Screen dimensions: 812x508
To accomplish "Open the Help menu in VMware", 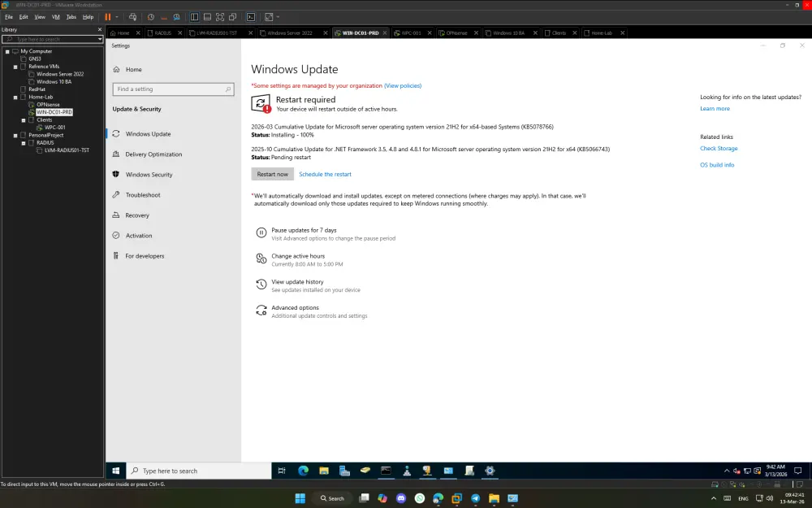I will click(x=88, y=17).
